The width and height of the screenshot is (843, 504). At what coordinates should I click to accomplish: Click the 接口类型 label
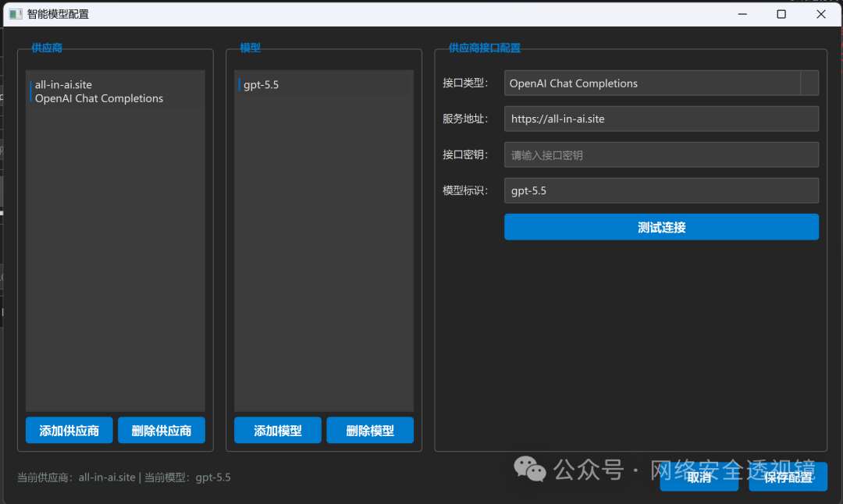(x=465, y=83)
